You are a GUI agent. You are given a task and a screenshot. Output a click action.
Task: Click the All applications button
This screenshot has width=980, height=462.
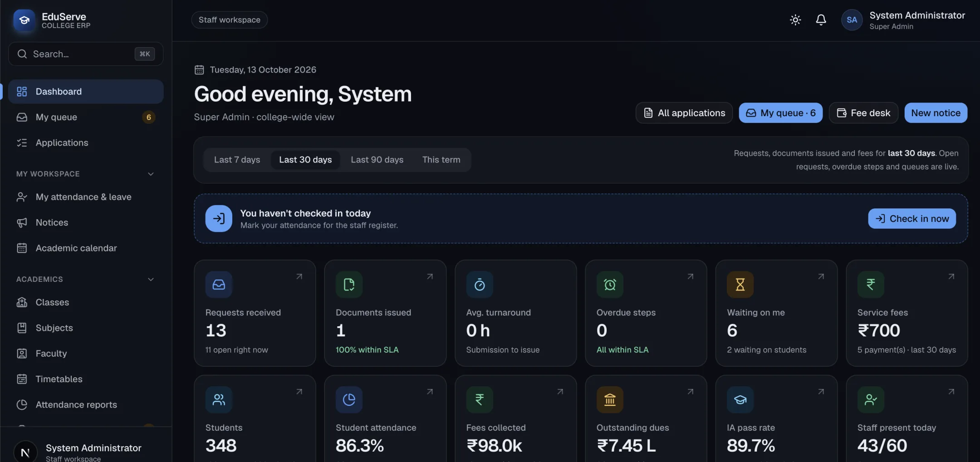684,113
